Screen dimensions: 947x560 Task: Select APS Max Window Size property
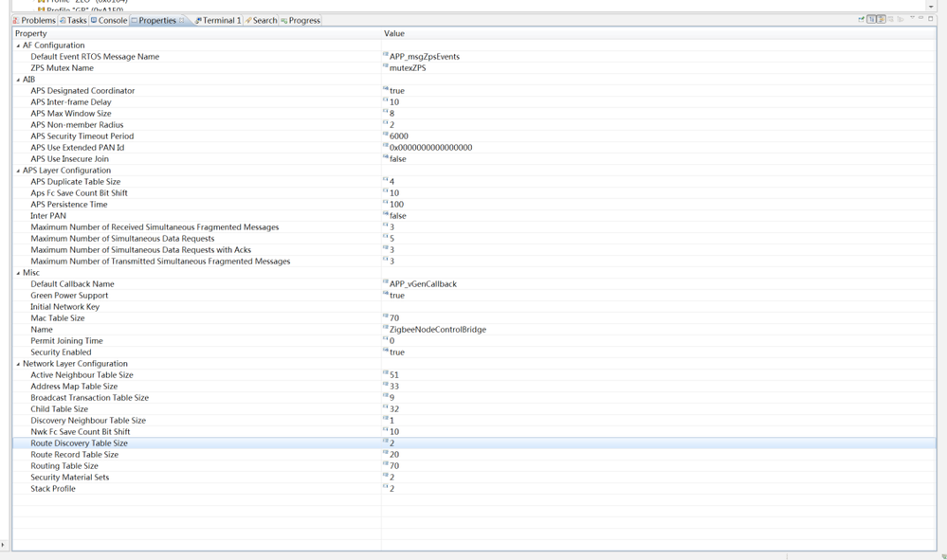71,114
